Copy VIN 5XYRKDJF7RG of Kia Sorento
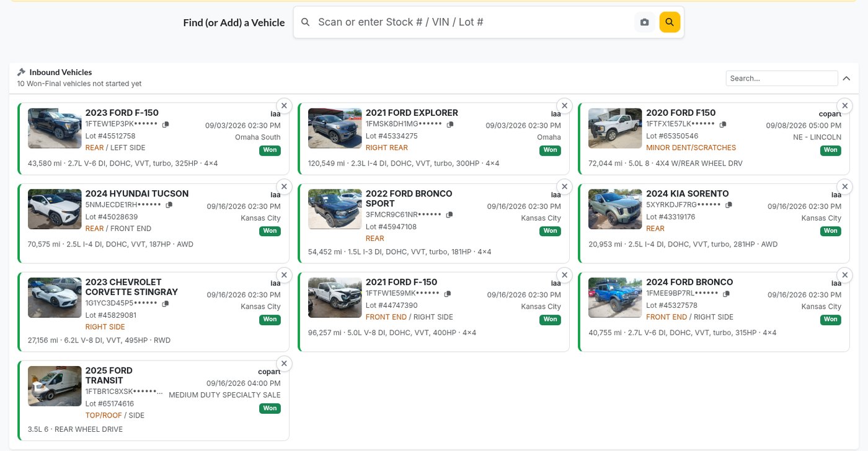The width and height of the screenshot is (868, 451). 729,205
